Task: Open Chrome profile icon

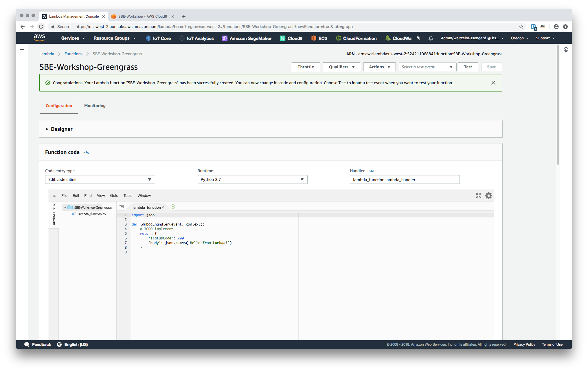Action: [556, 27]
